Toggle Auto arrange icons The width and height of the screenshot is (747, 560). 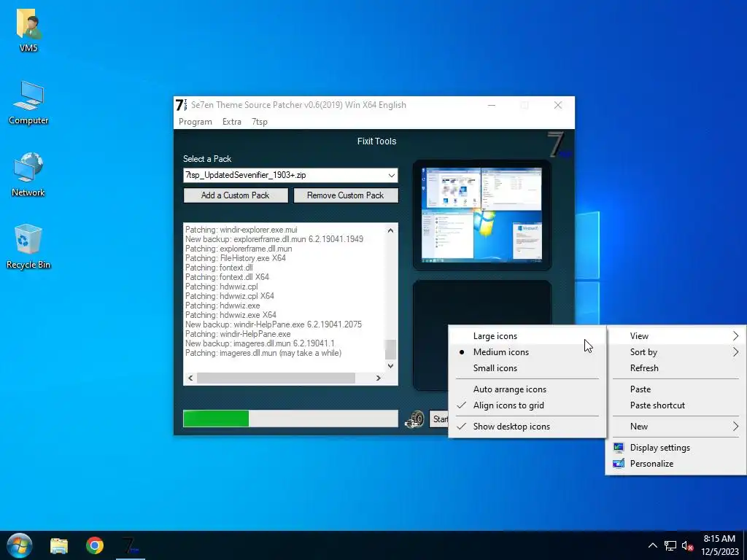coord(527,389)
